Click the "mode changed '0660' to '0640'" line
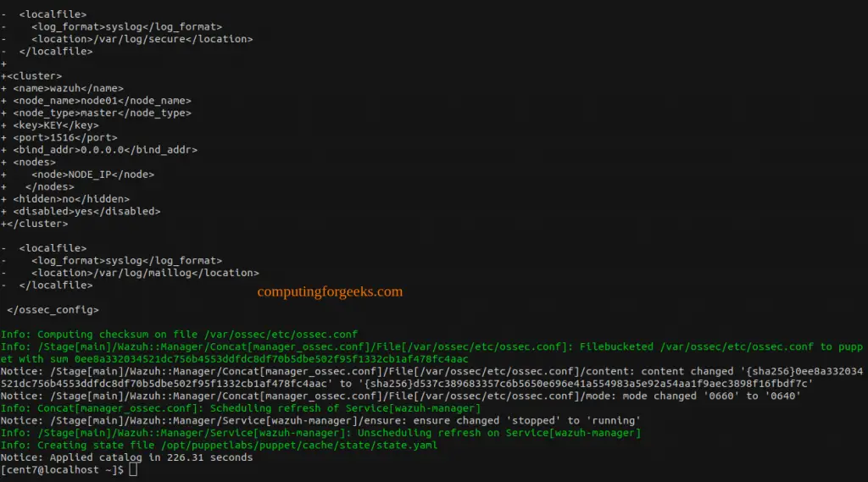This screenshot has height=482, width=868. click(401, 396)
